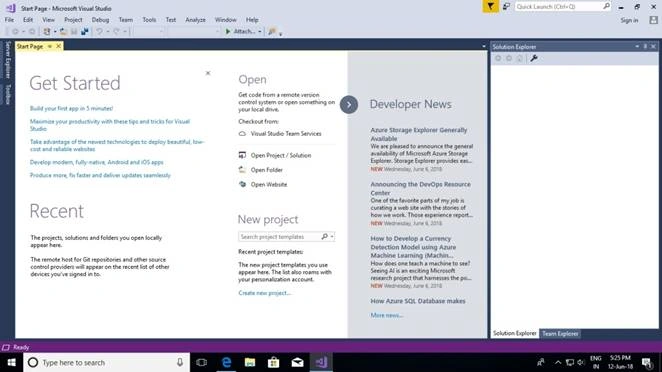This screenshot has width=662, height=372.
Task: Open the Mail app from the taskbar
Action: [297, 362]
